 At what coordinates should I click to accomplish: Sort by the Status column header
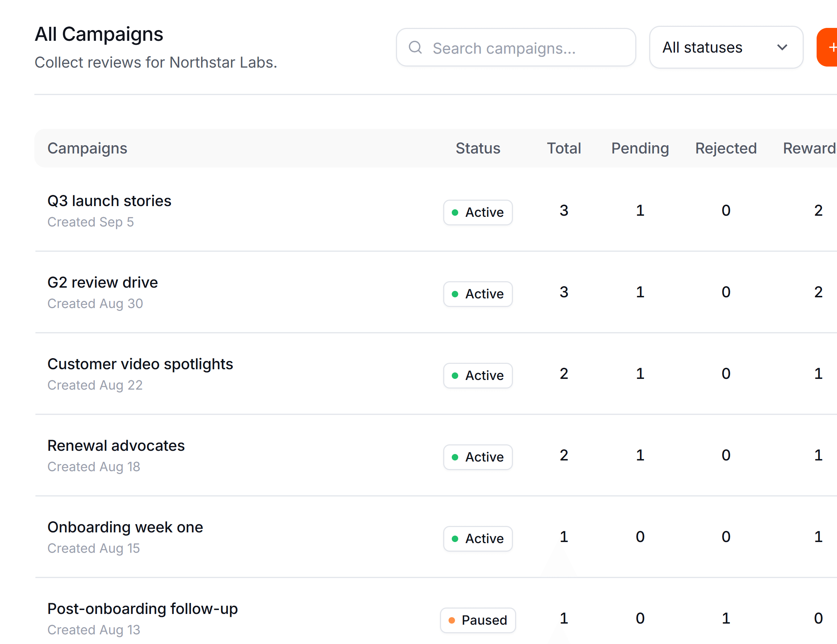478,148
